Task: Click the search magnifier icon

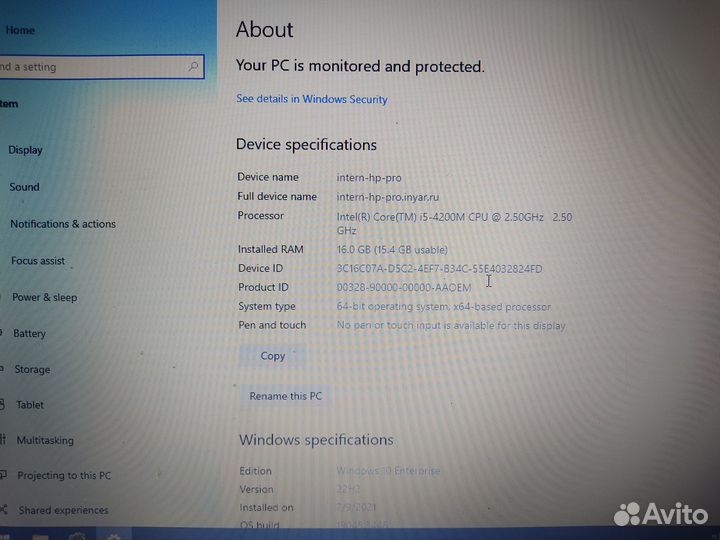Action: tap(193, 67)
